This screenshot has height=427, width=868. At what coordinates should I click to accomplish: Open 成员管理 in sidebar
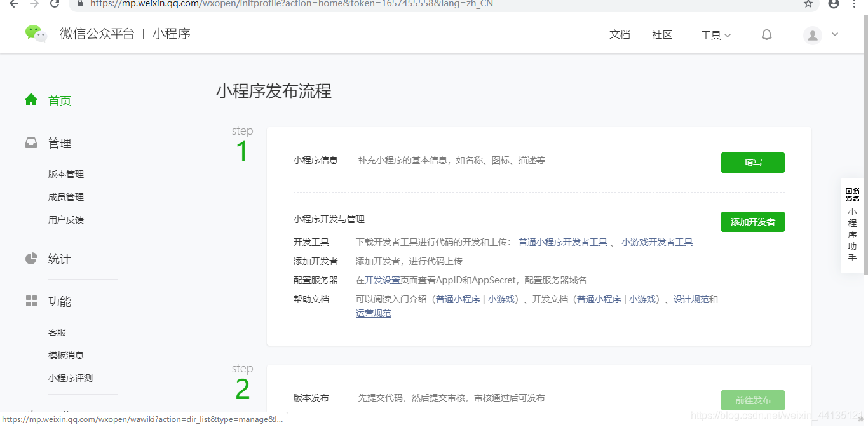66,197
